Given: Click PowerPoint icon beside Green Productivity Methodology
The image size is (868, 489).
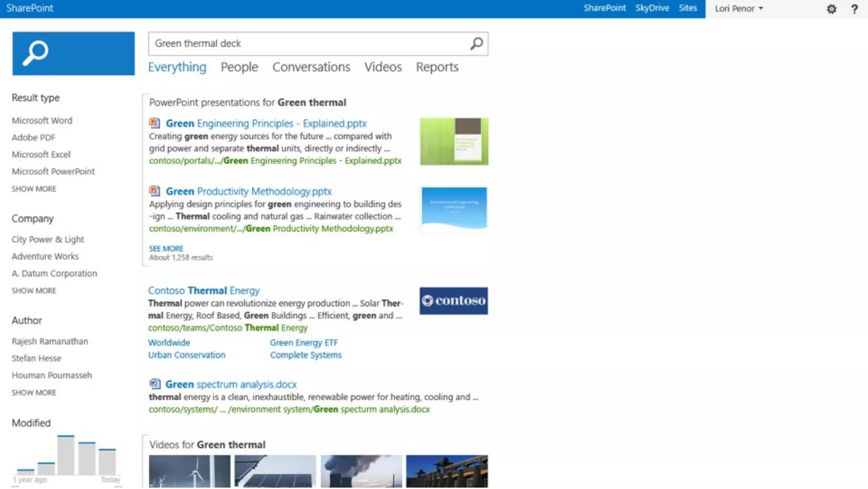Looking at the screenshot, I should (x=154, y=191).
